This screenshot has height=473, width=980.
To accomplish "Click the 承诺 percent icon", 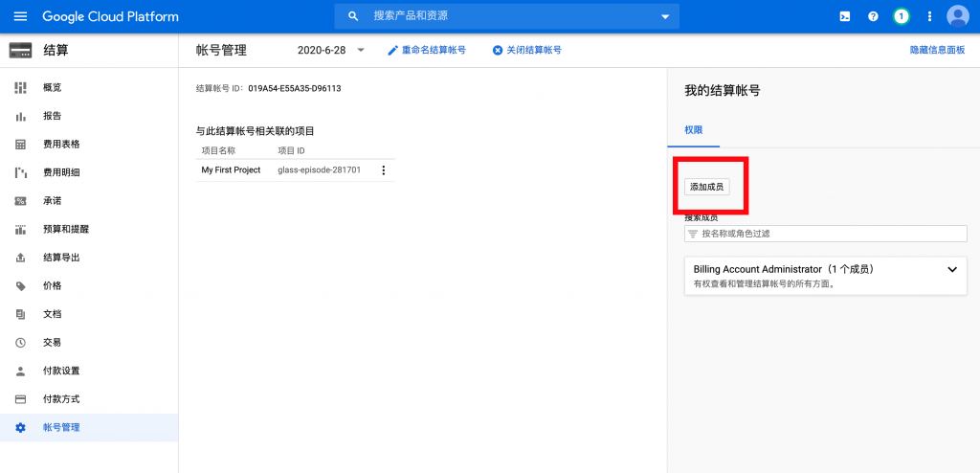I will [21, 201].
